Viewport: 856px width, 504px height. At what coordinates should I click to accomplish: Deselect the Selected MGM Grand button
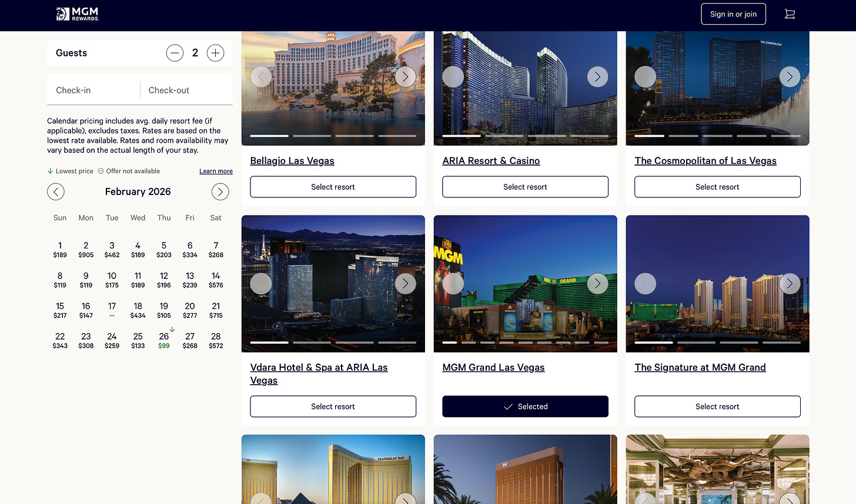[x=525, y=406]
